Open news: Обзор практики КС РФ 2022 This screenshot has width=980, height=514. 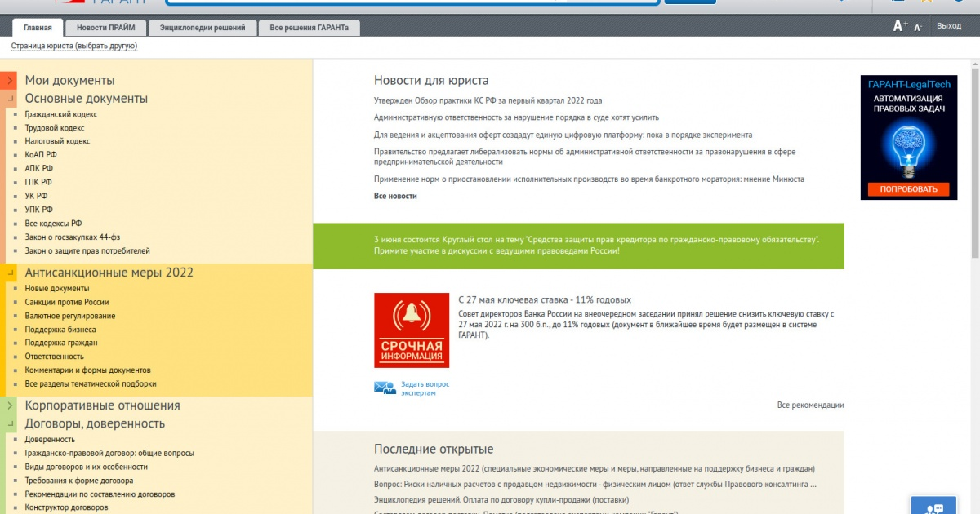(x=488, y=100)
